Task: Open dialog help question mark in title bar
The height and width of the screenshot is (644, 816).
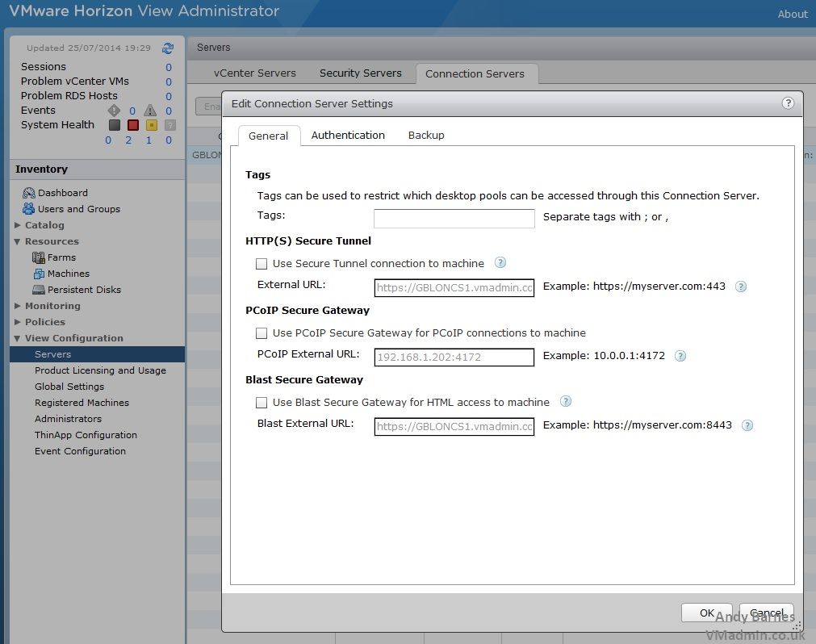Action: pos(788,103)
